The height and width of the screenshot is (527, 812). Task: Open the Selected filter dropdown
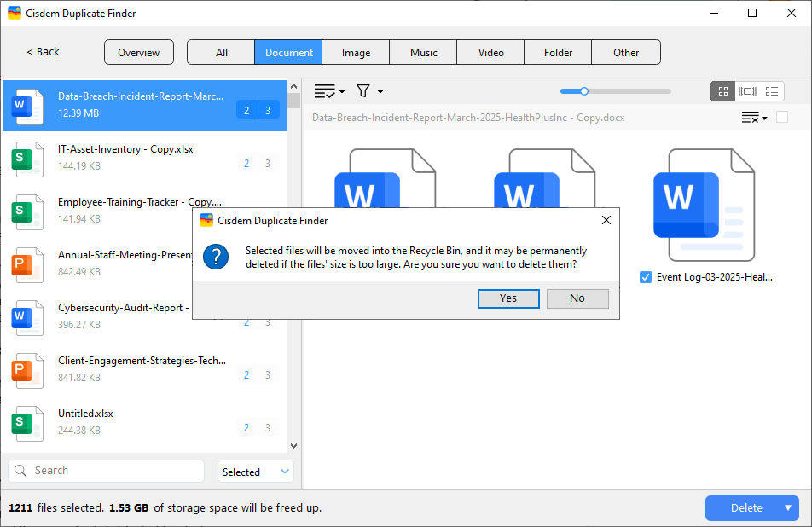click(x=255, y=471)
